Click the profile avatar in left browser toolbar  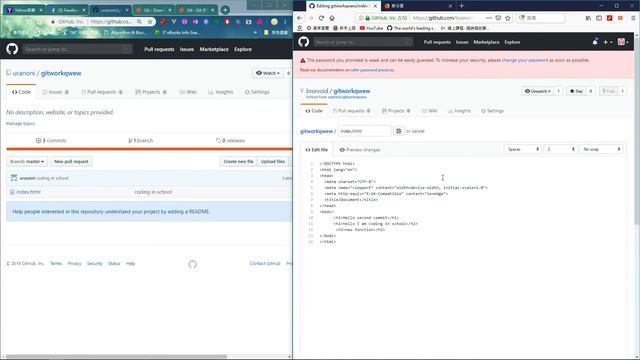(x=274, y=22)
